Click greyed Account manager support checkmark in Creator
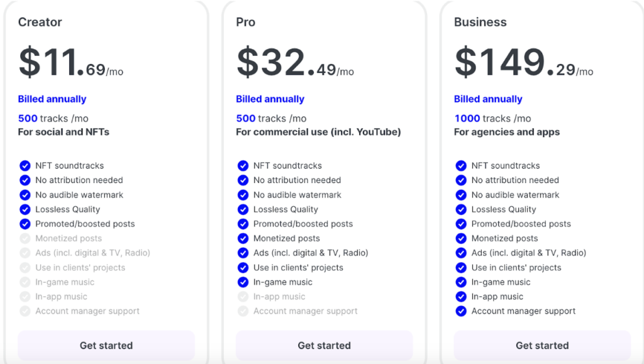644x364 pixels. click(25, 311)
